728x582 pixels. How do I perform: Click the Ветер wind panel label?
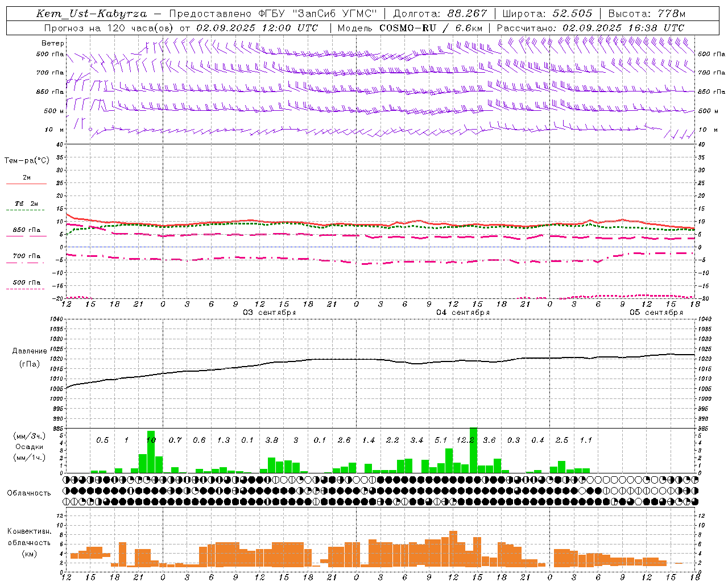point(52,43)
